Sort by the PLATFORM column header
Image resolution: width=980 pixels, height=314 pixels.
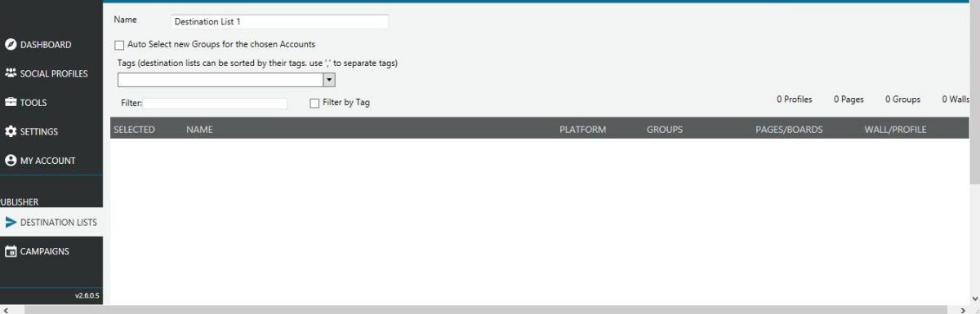pos(583,130)
